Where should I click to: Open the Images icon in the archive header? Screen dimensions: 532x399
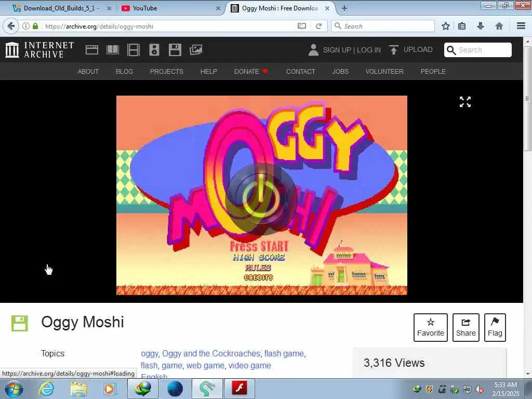pos(196,50)
